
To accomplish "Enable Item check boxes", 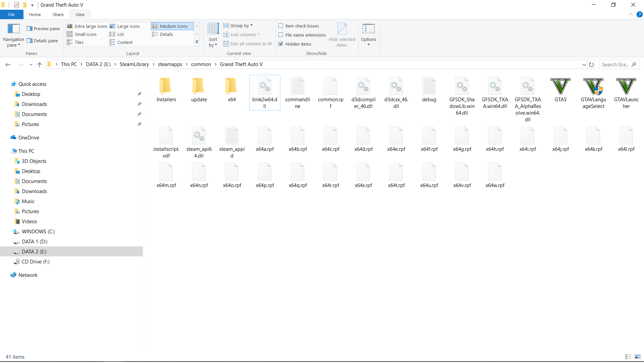I will coord(281,26).
